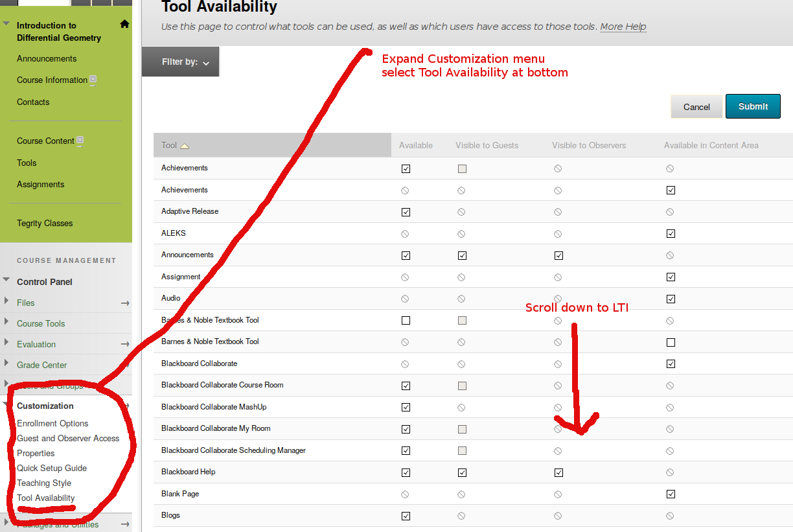Click the arrow icon next to Files
Viewport: 793px width, 532px height.
coord(124,303)
